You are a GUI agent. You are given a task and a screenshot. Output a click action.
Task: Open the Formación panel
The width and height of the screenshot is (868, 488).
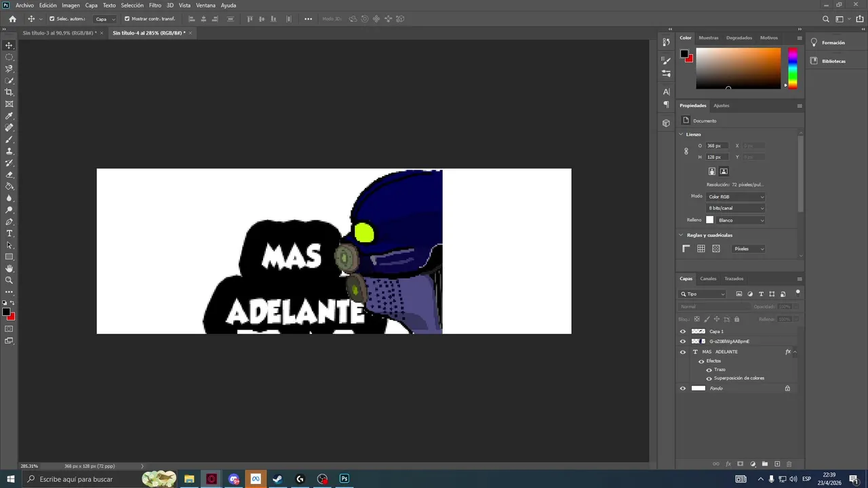click(833, 43)
